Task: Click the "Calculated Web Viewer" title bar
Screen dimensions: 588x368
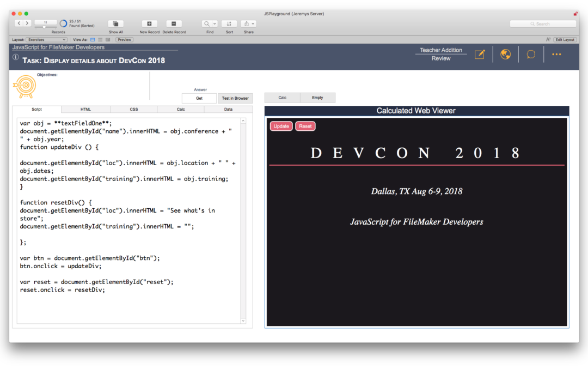Action: (416, 111)
